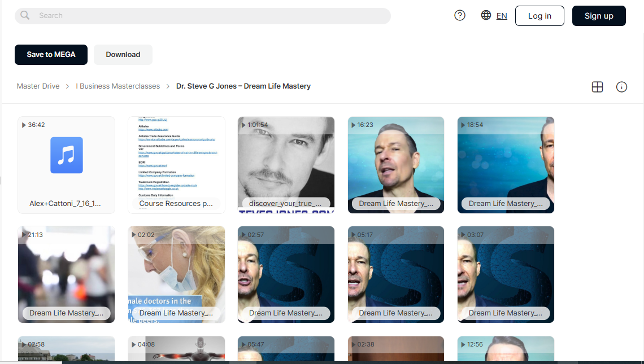This screenshot has height=364, width=644.
Task: Open the bottom-row video lasting 12:56
Action: (506, 349)
